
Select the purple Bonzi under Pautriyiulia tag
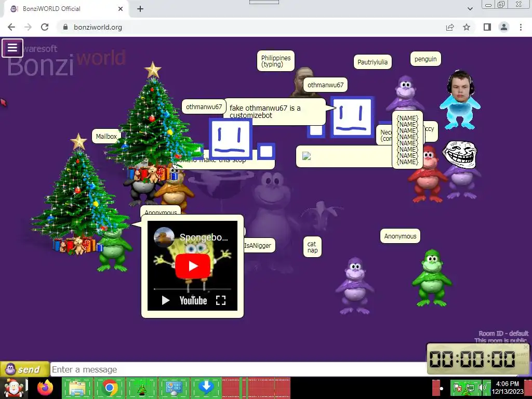(x=405, y=94)
